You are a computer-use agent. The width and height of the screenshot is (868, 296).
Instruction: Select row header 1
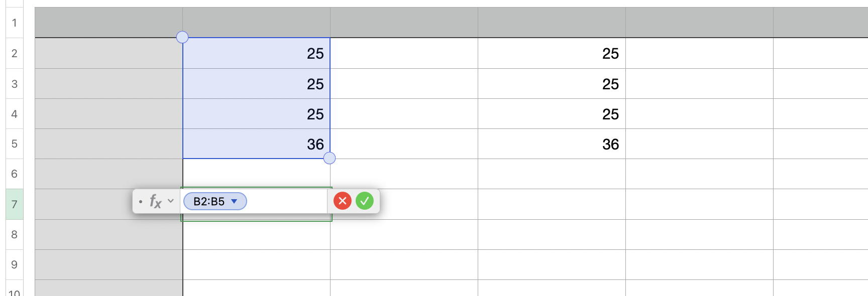point(15,23)
